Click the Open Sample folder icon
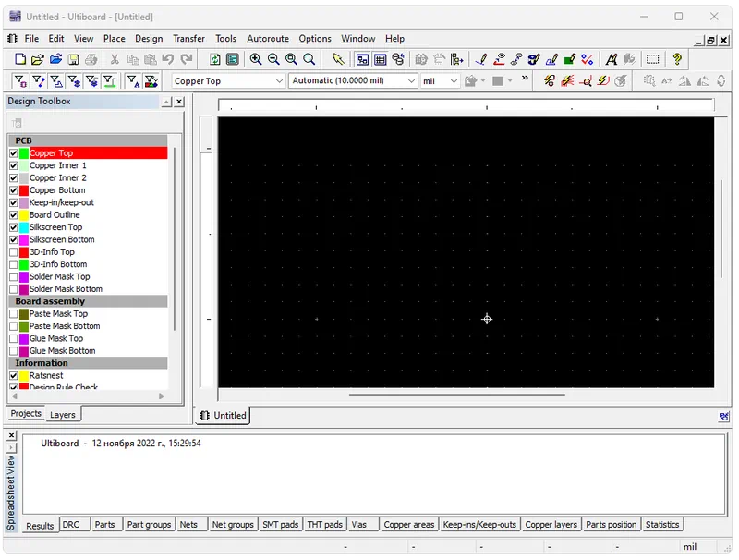Image resolution: width=739 pixels, height=560 pixels. 55,59
